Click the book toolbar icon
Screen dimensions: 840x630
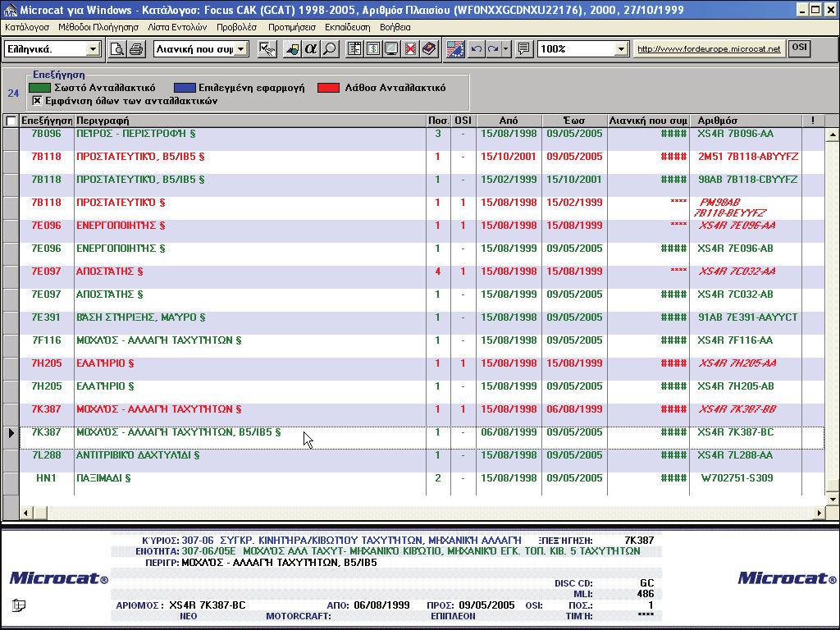(429, 49)
